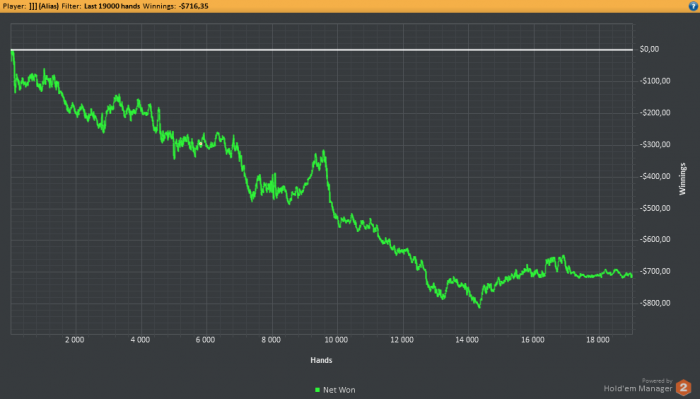Click the -$300,00 axis label

(655, 144)
